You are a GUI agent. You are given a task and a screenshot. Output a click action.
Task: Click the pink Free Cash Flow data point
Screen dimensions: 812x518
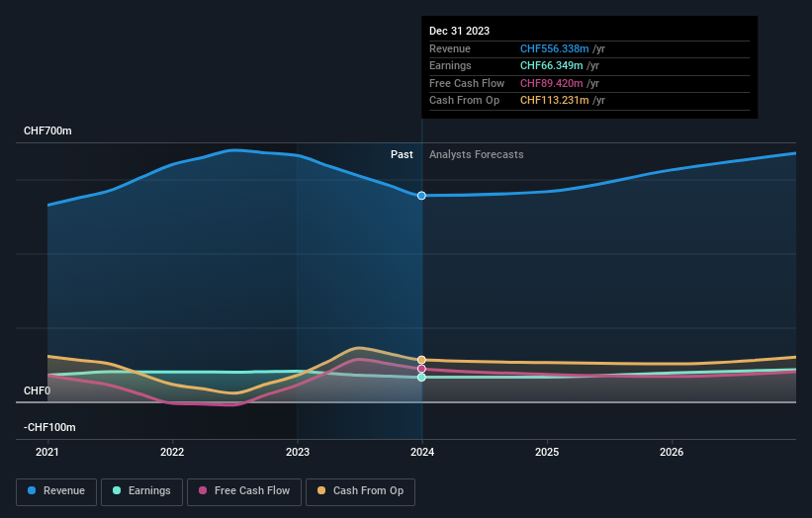coord(421,369)
